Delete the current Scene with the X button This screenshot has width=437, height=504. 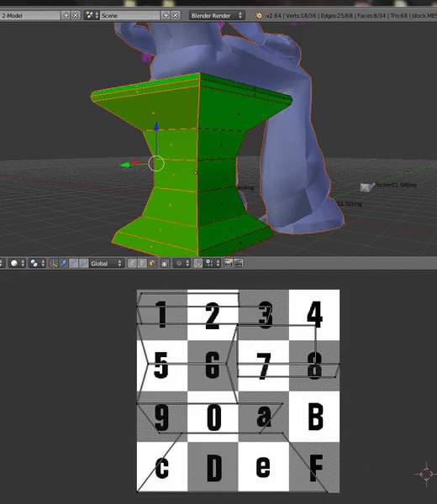pos(176,15)
